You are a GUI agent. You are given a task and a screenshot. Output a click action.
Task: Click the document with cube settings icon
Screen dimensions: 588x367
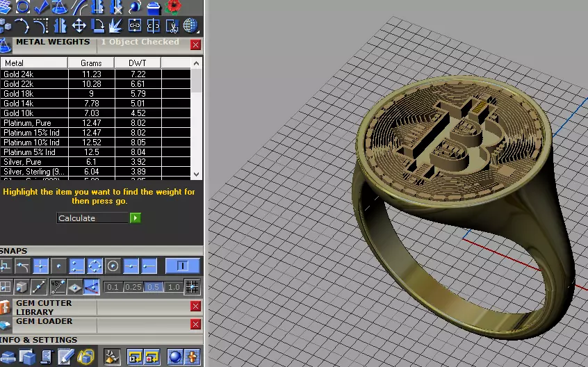[27, 357]
